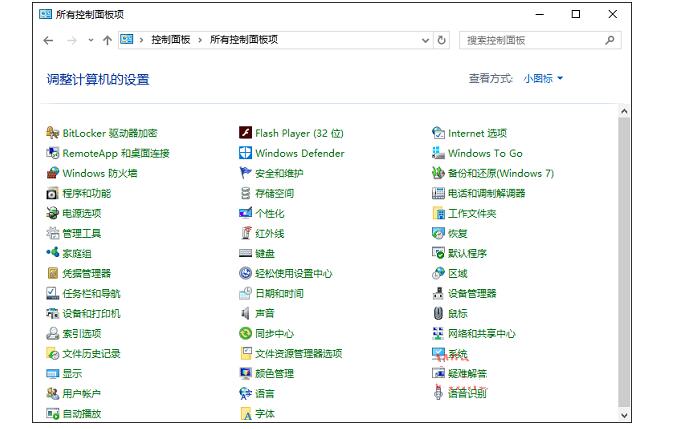Open the 显示 link
This screenshot has height=429, width=676.
coord(72,373)
